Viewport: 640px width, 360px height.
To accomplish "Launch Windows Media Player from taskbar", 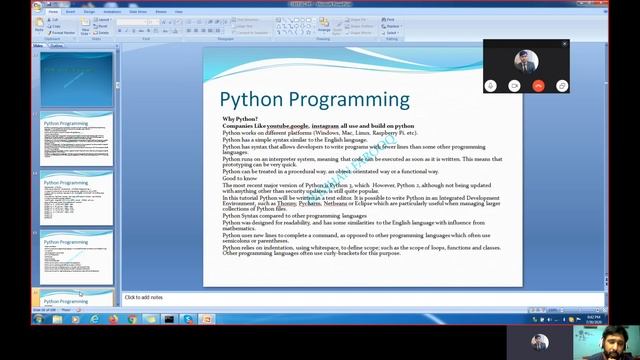I will (x=76, y=319).
